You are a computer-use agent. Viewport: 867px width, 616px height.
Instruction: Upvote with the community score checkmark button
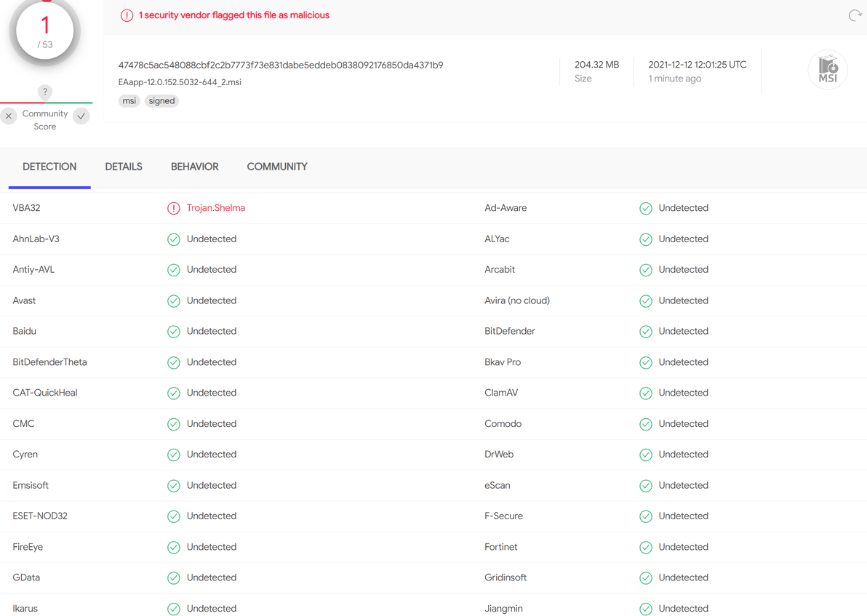coord(81,116)
